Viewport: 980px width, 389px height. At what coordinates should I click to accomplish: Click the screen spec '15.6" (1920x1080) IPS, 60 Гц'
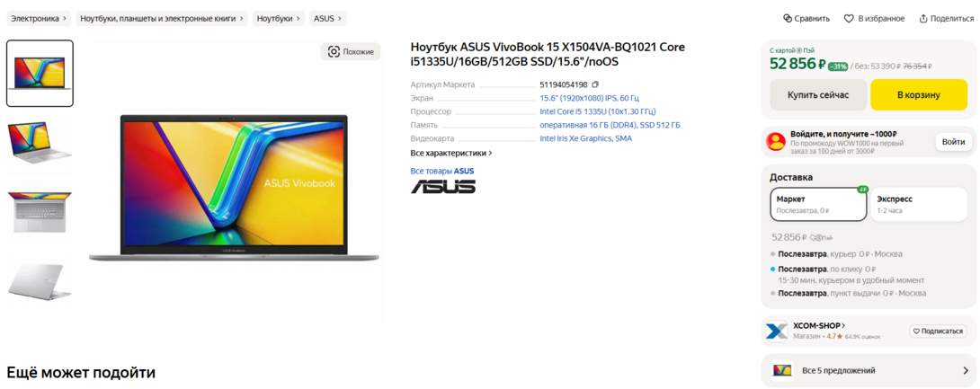(590, 98)
